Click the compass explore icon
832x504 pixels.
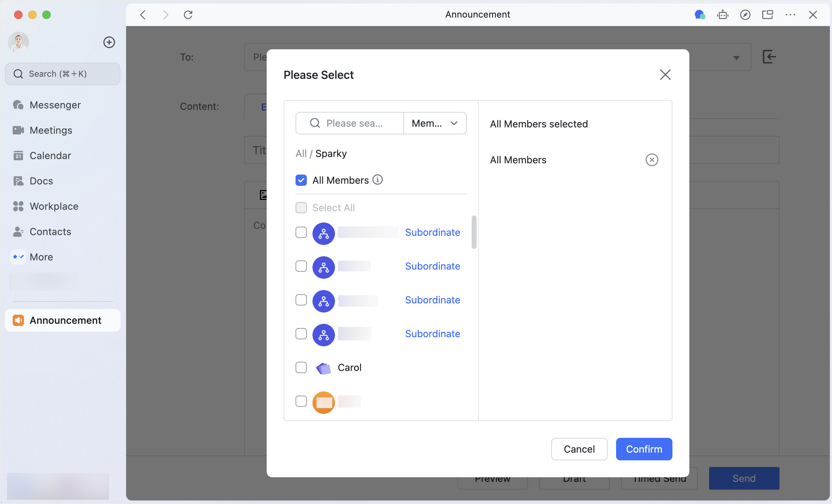745,15
